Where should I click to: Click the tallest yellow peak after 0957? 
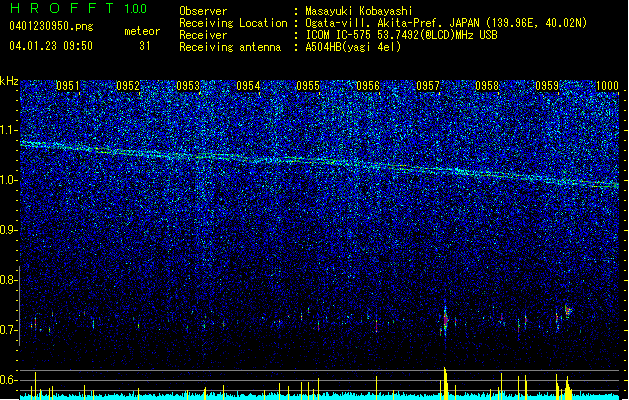tap(445, 382)
